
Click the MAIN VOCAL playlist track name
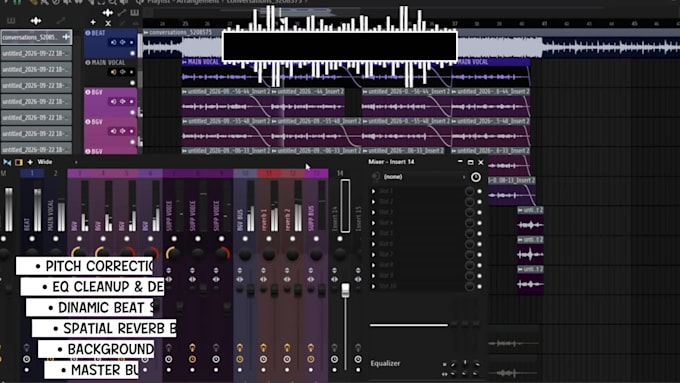[108, 62]
